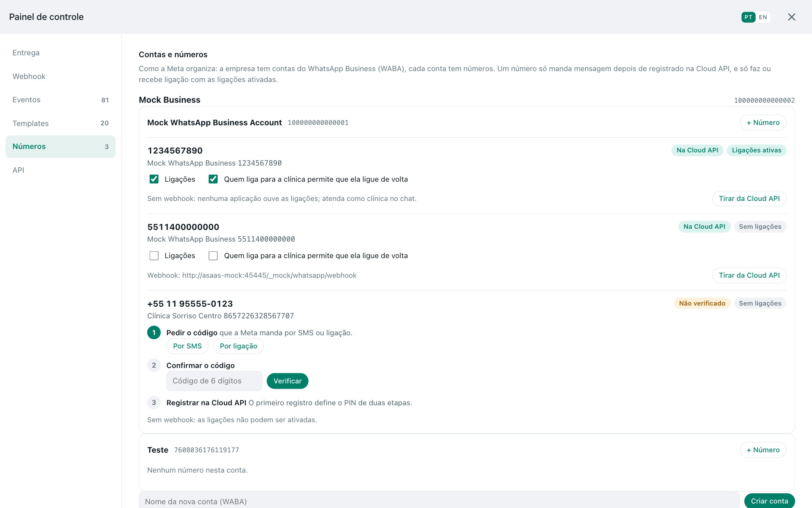Select the Números sidebar item
The width and height of the screenshot is (812, 508).
[61, 146]
